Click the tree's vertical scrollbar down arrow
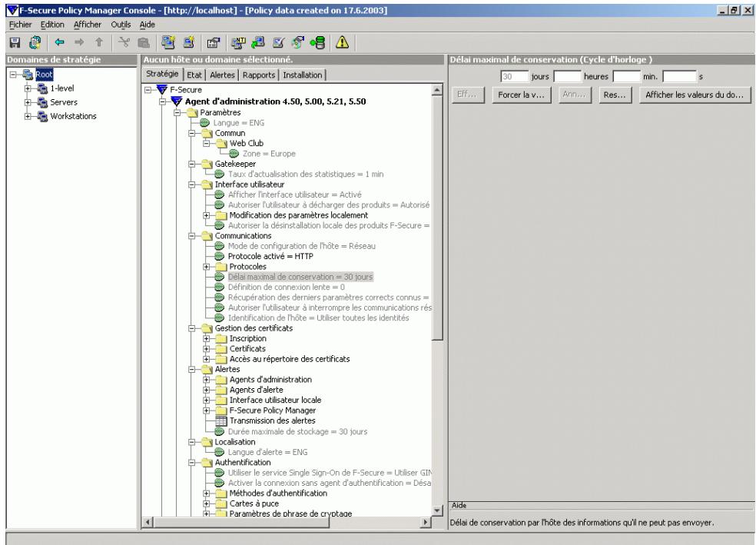This screenshot has height=545, width=756. coord(437,510)
